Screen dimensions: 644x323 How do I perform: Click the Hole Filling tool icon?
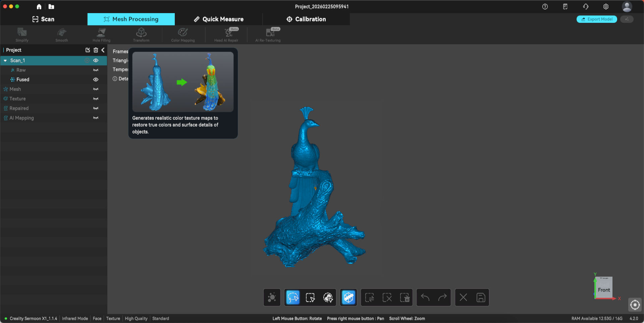101,35
